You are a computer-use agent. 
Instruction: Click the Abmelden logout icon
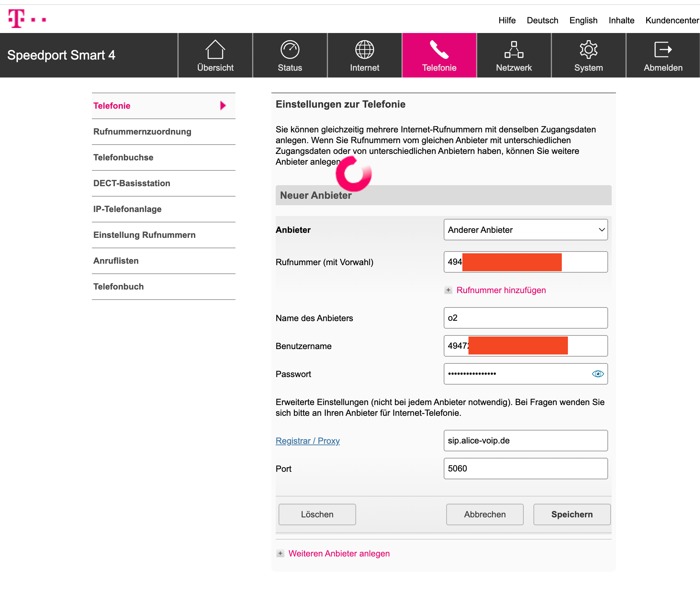click(x=663, y=50)
